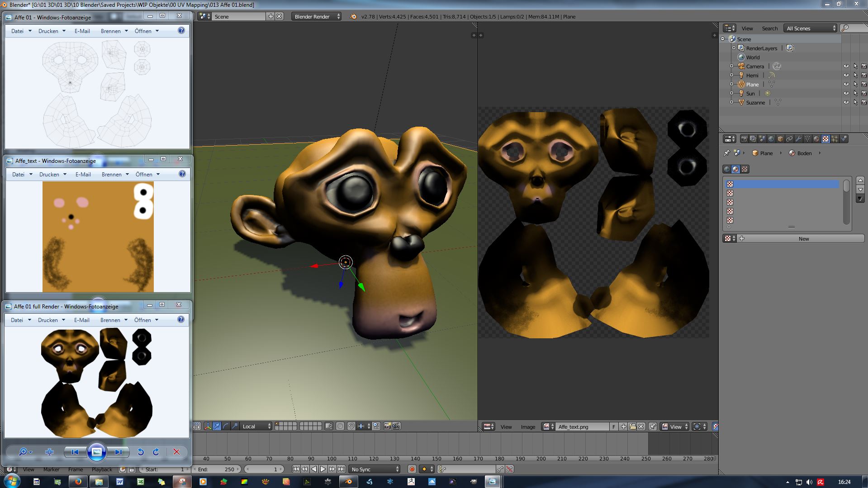Render the OpenGL viewport still image
Image resolution: width=868 pixels, height=488 pixels.
click(x=387, y=426)
